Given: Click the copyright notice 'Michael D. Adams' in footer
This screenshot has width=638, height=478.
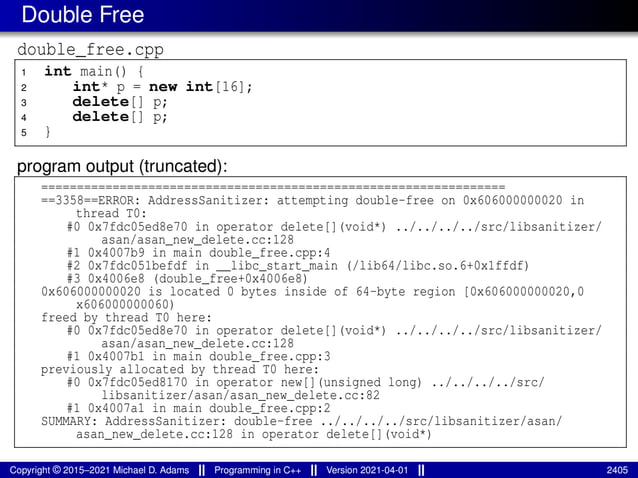Looking at the screenshot, I should [99, 470].
